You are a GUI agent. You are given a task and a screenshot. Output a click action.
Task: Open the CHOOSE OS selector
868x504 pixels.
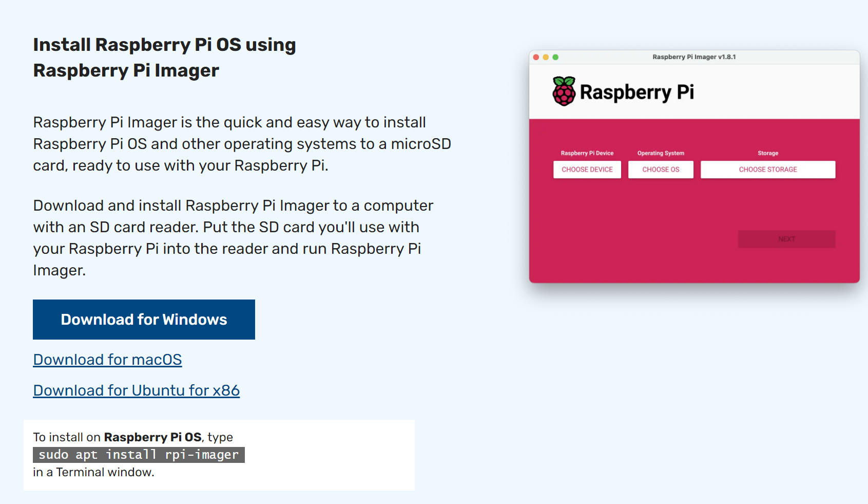click(661, 170)
